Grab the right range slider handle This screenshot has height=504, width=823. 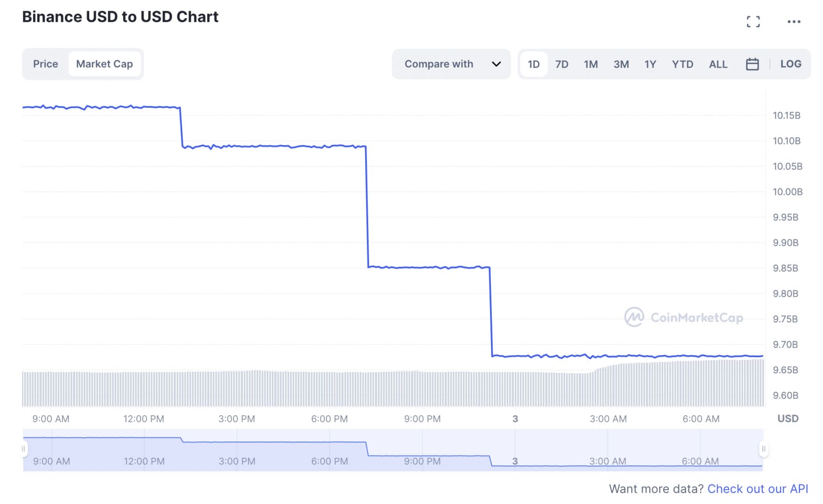tap(763, 449)
